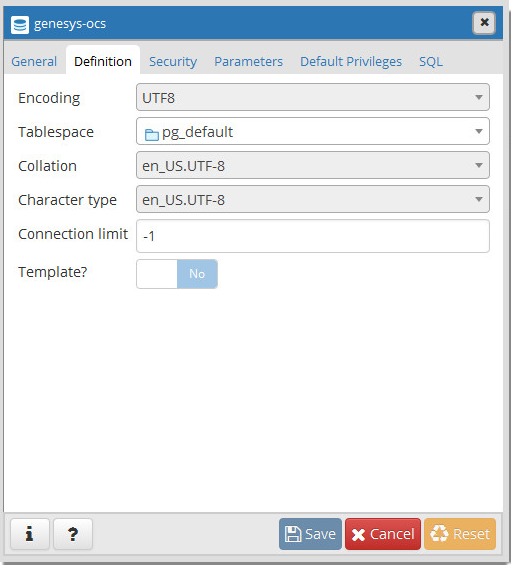Image resolution: width=511 pixels, height=565 pixels.
Task: Click the info (i) icon button
Action: (30, 534)
